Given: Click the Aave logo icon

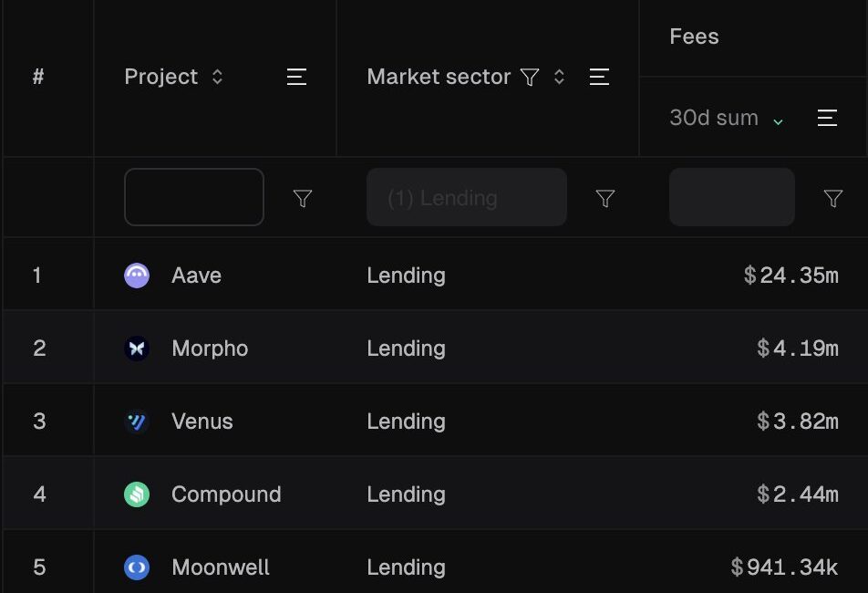Looking at the screenshot, I should [137, 276].
